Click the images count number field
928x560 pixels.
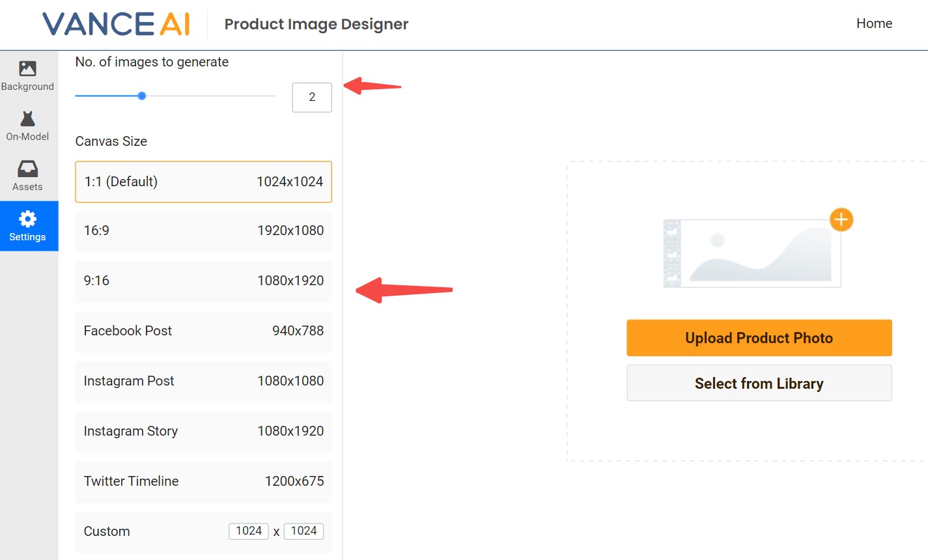312,97
